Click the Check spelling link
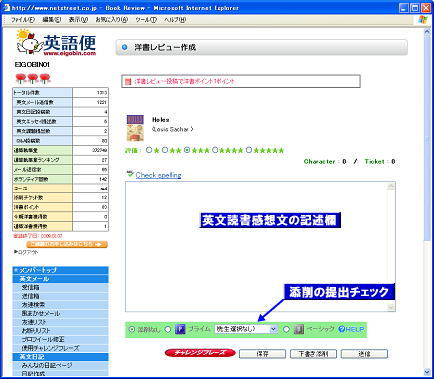The height and width of the screenshot is (379, 434). click(158, 175)
